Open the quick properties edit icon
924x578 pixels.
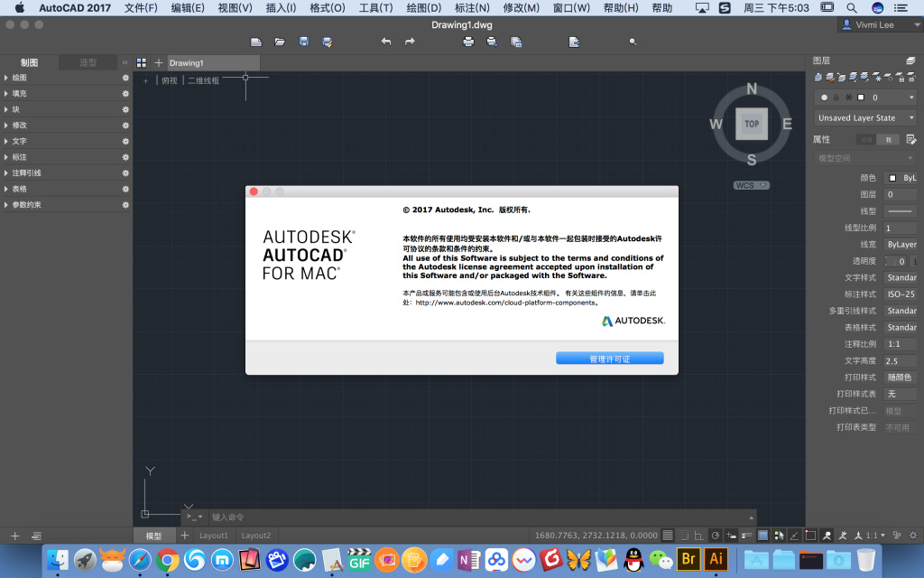pos(911,139)
